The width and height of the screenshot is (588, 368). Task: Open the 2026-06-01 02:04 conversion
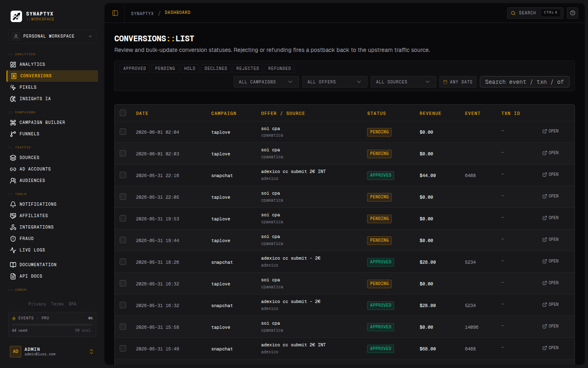click(550, 131)
